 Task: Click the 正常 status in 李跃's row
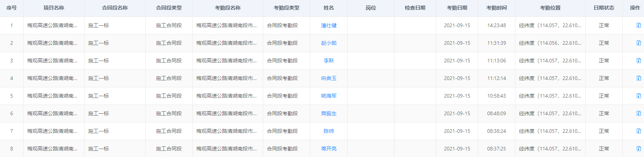(x=604, y=61)
